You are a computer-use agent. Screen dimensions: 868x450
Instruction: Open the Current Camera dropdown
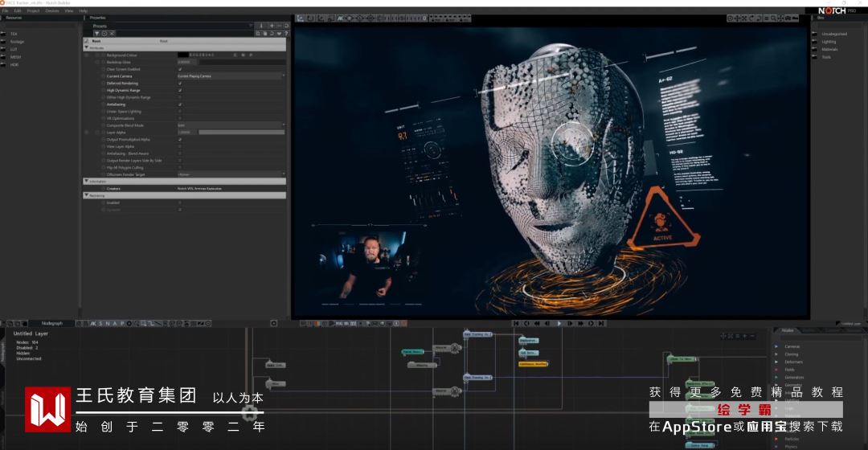coord(231,76)
